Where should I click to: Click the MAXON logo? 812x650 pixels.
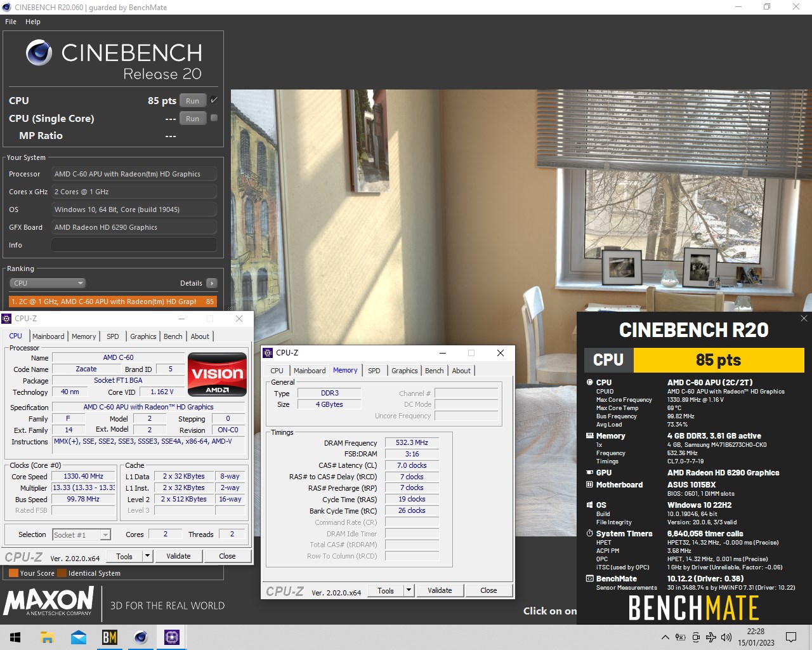coord(49,601)
